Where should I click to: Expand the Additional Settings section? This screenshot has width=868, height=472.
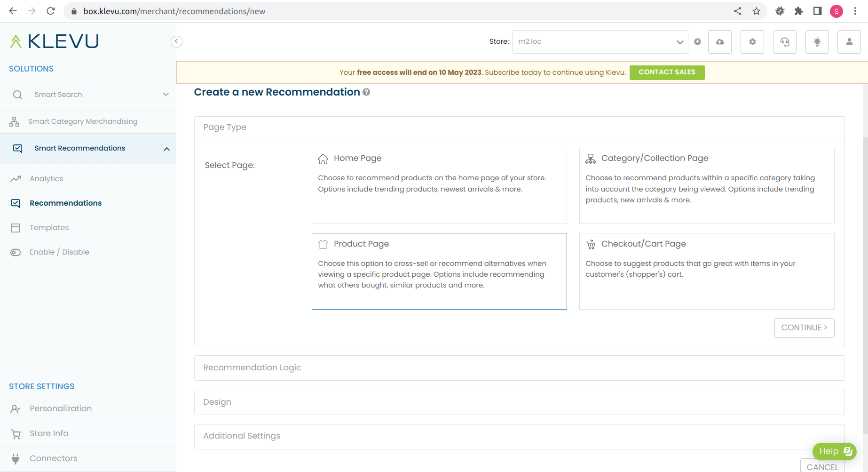tap(519, 436)
